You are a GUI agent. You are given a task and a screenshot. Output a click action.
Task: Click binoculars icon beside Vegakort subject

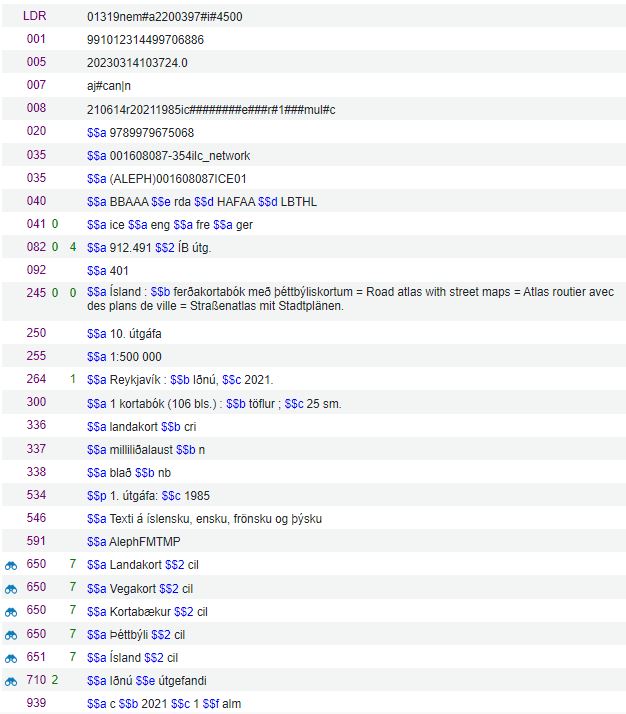[11, 589]
